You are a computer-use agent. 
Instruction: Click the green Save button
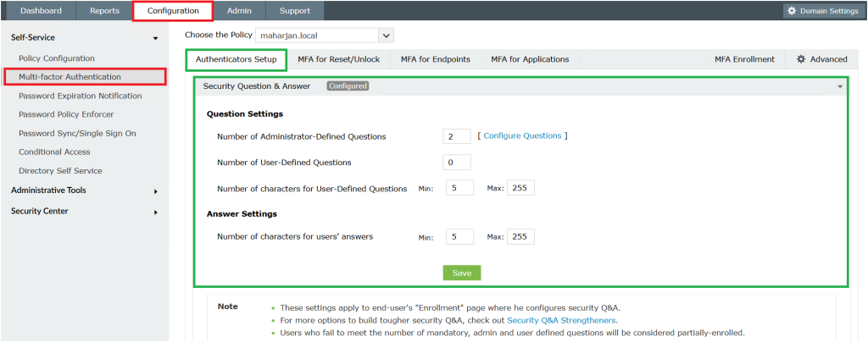coord(461,273)
